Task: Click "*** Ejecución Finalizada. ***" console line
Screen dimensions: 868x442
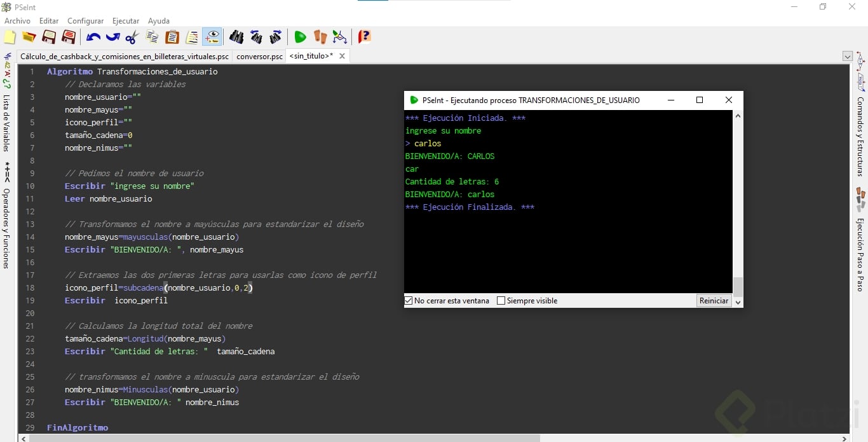Action: click(470, 207)
